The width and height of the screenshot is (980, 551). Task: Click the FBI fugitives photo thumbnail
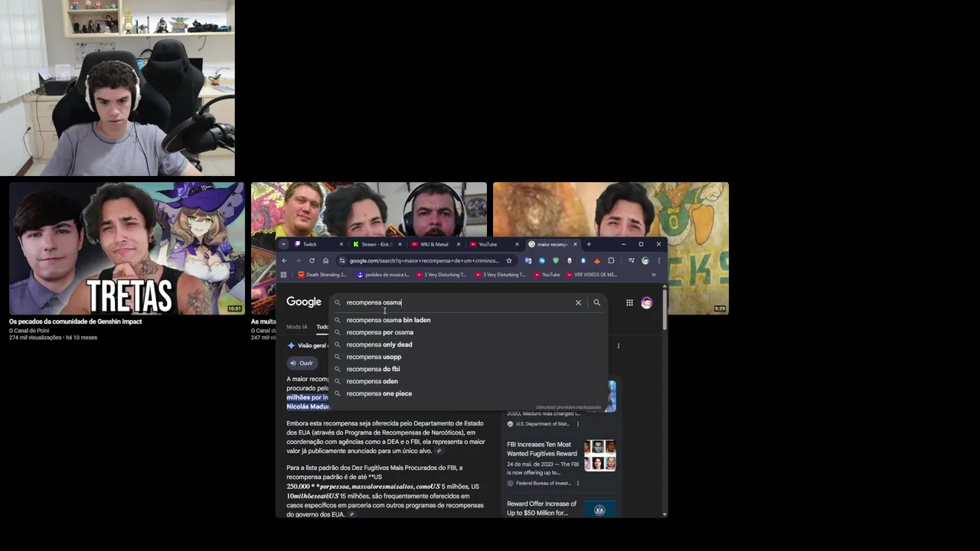[x=599, y=455]
